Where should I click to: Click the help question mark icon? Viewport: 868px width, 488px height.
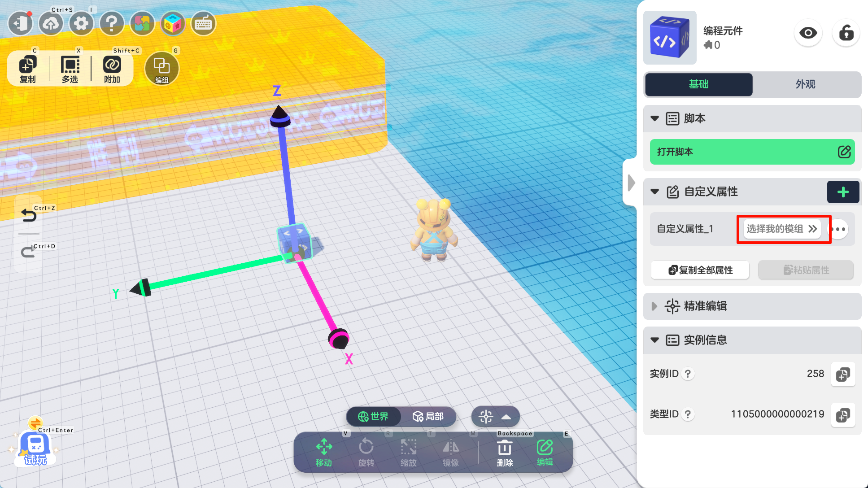(112, 23)
